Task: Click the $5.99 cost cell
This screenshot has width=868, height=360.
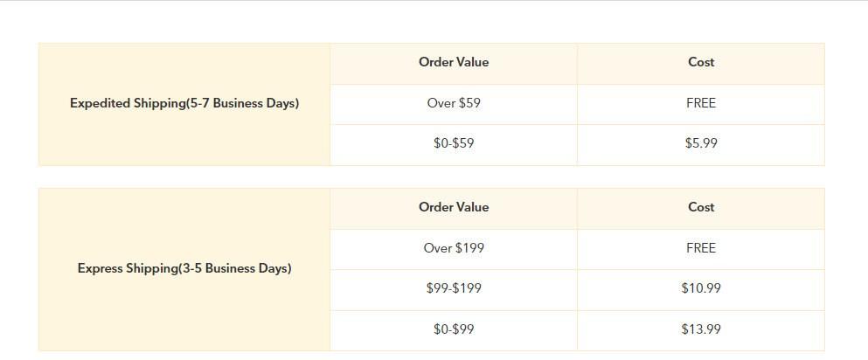Action: (701, 145)
